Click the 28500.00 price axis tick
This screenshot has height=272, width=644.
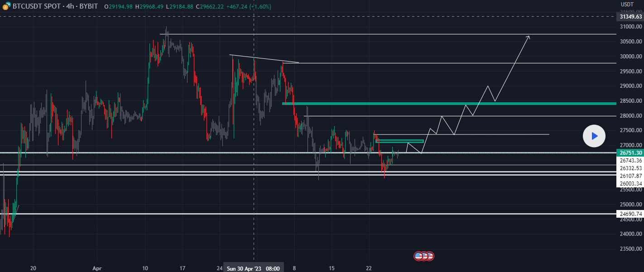tap(630, 101)
